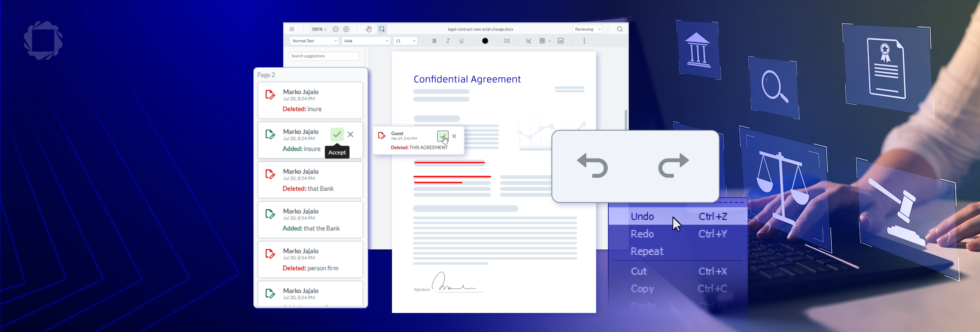Click the document vertical scrollbar
Viewport: 980px width, 332px height.
tap(626, 120)
